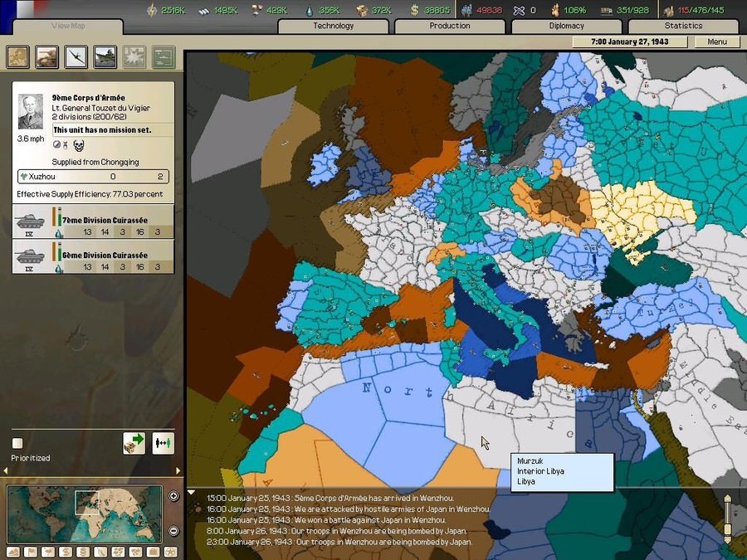Screen dimensions: 747x560
Task: Select the naval units ship icon
Action: [x=105, y=56]
